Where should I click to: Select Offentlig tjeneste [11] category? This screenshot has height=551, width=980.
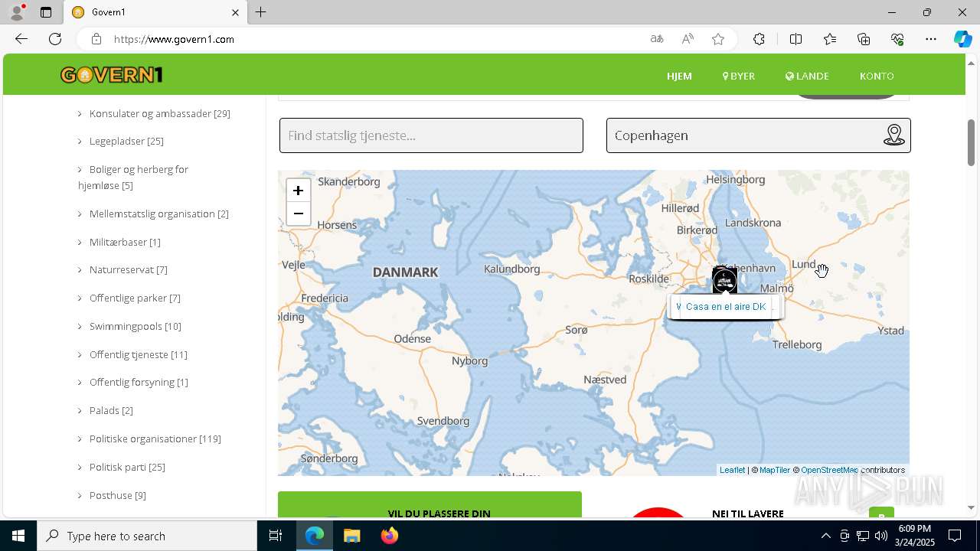click(x=138, y=354)
